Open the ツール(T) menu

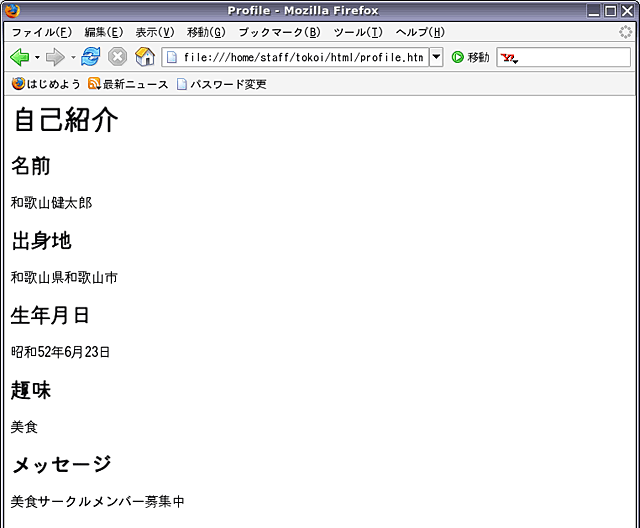(x=358, y=32)
